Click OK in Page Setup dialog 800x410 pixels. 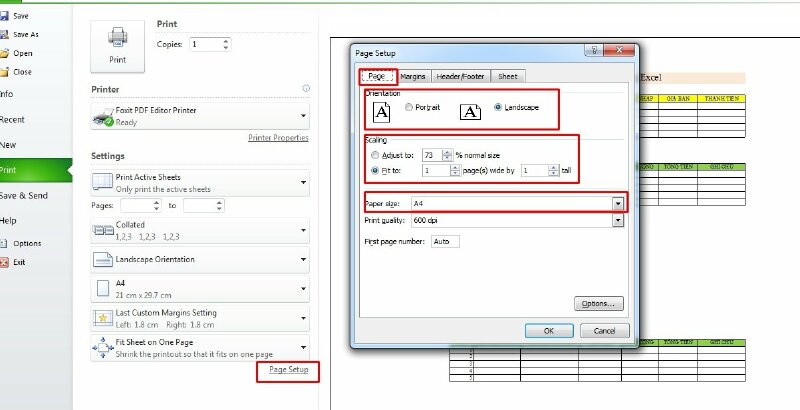tap(549, 330)
